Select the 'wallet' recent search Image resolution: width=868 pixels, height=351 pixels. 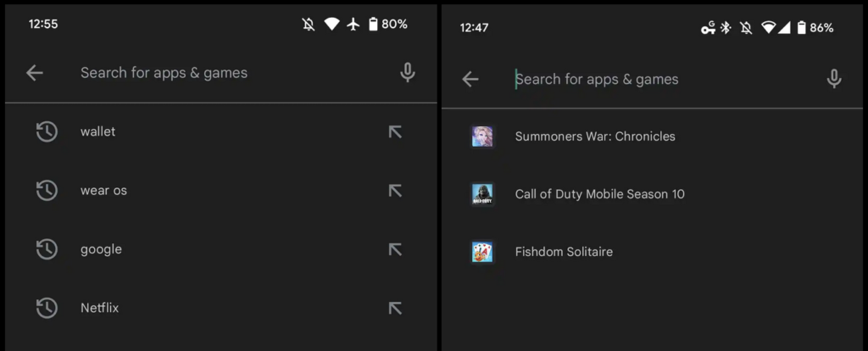click(x=221, y=131)
